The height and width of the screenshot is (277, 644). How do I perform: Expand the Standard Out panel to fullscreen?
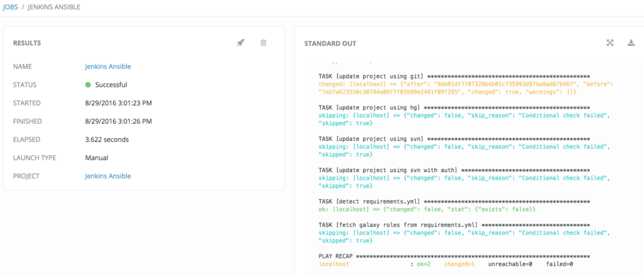coord(609,43)
